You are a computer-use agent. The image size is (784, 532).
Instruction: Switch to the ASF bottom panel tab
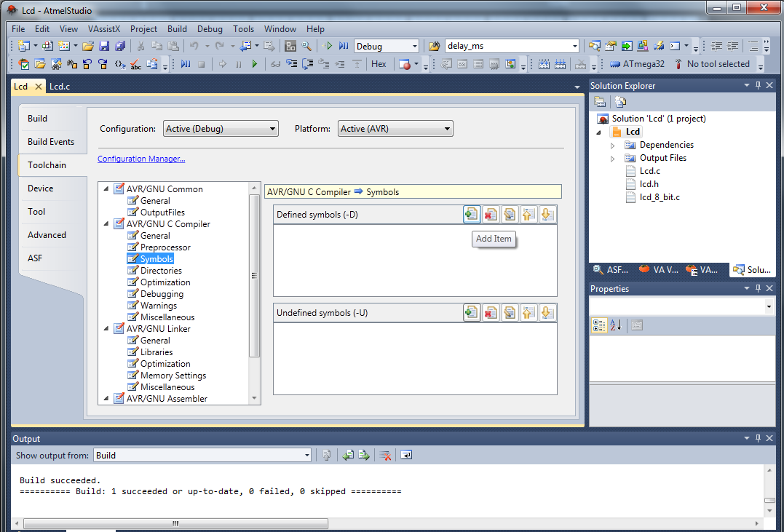[611, 270]
